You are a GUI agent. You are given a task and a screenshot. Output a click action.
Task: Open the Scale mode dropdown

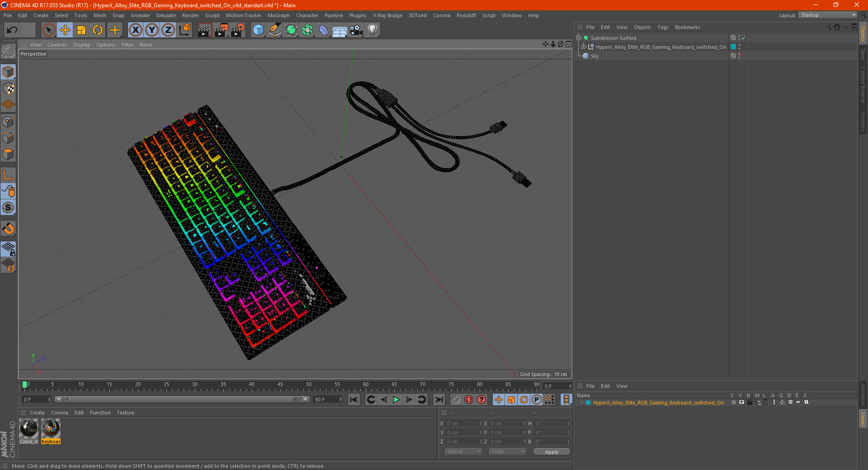tap(507, 451)
